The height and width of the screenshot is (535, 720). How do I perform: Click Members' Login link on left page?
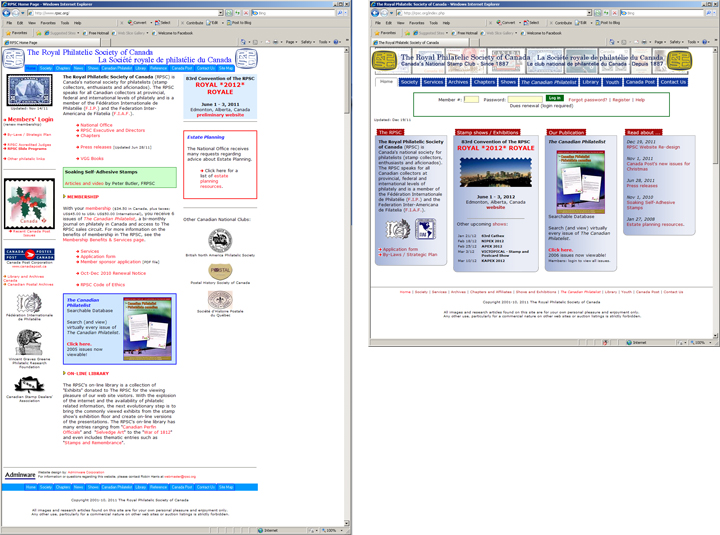30,119
